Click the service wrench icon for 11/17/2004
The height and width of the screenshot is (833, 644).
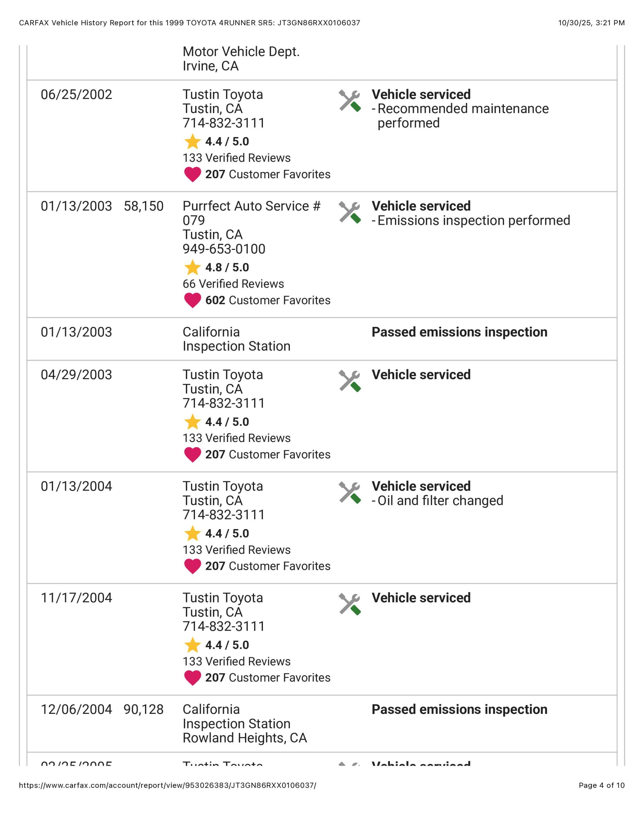(x=349, y=604)
